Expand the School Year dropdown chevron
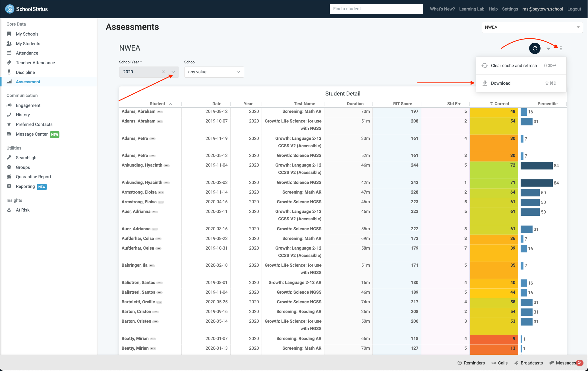The width and height of the screenshot is (588, 371). point(173,72)
